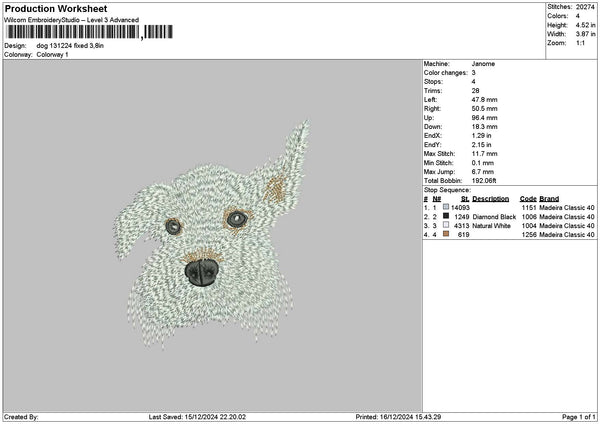The image size is (600, 424).
Task: Click the Total Bobbin value
Action: (x=484, y=180)
